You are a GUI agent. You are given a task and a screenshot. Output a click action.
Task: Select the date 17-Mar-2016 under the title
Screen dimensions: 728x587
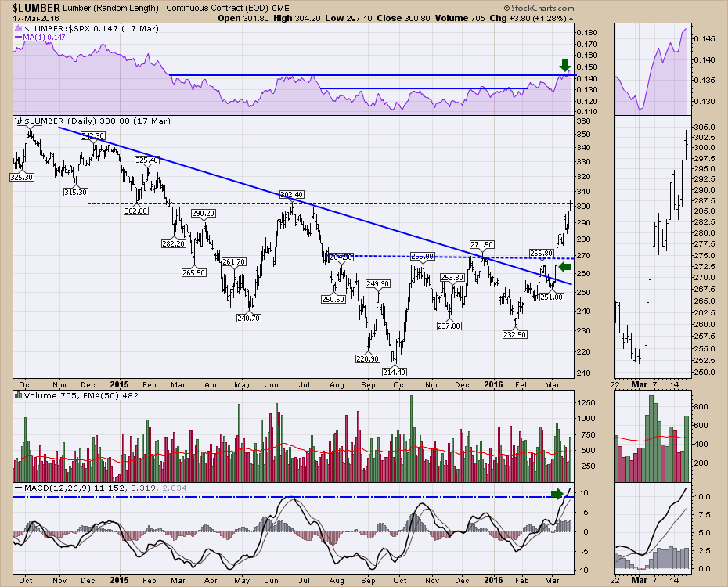click(36, 19)
